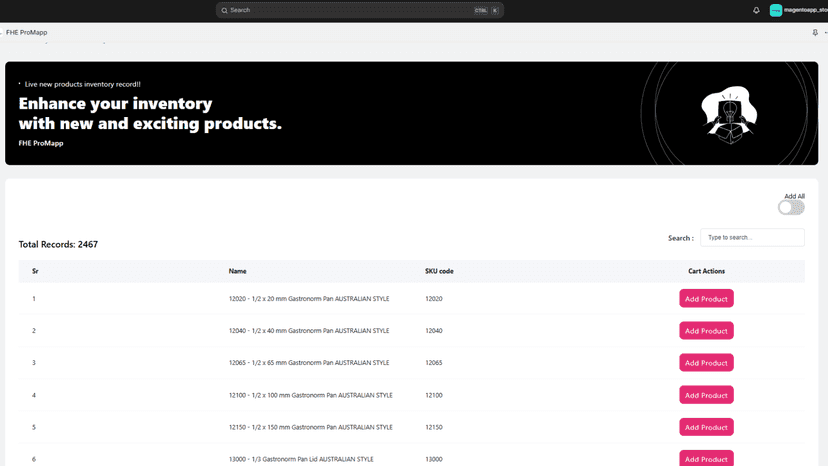Screen dimensions: 828x466
Task: Click the FHE ProMapp title in header bar
Action: [x=26, y=32]
